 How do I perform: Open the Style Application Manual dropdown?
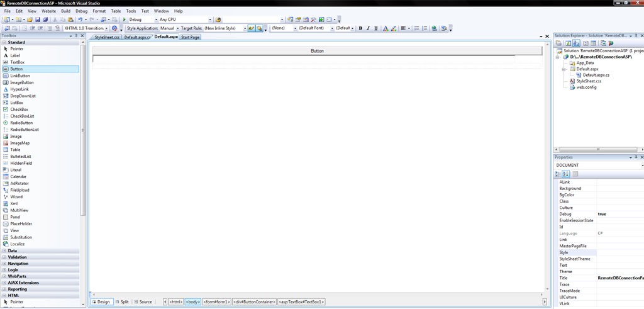tap(177, 28)
